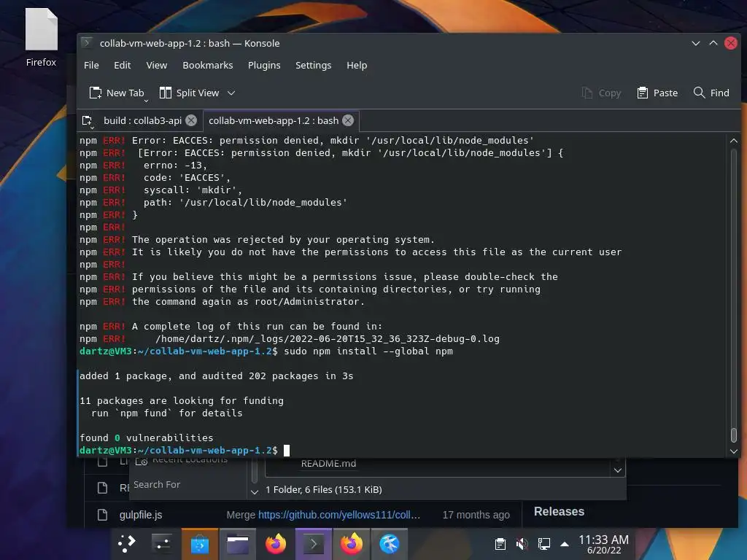The height and width of the screenshot is (560, 747).
Task: Open the github.com/yellows111 commit link
Action: (338, 515)
